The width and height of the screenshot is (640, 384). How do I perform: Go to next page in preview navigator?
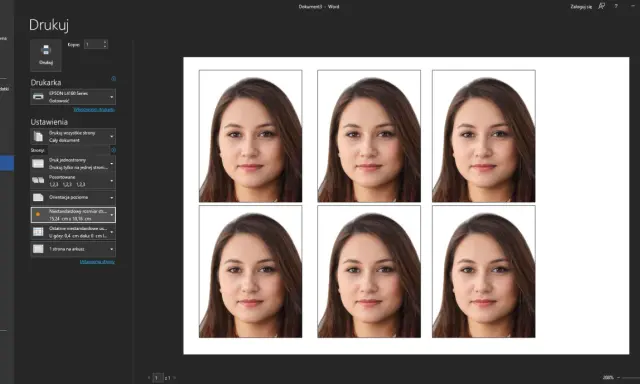coord(175,378)
